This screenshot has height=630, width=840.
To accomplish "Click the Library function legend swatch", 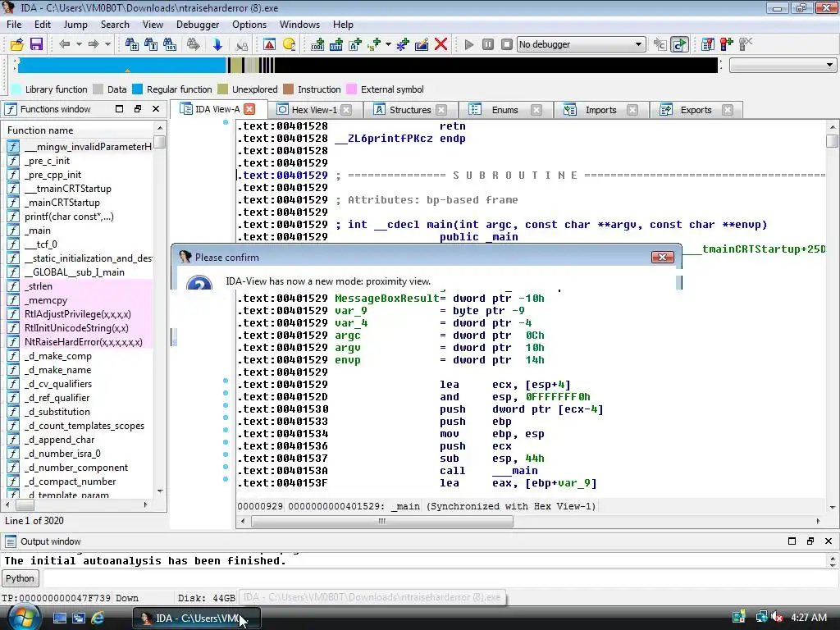I will [x=16, y=89].
